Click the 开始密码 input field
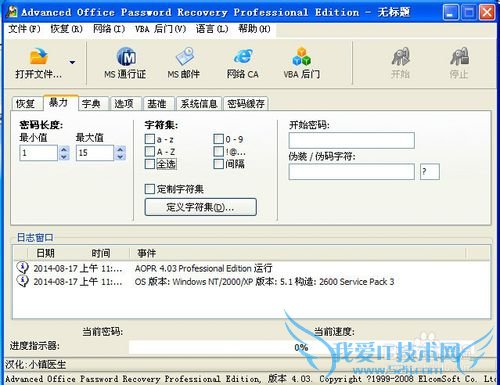The height and width of the screenshot is (385, 500). [352, 140]
